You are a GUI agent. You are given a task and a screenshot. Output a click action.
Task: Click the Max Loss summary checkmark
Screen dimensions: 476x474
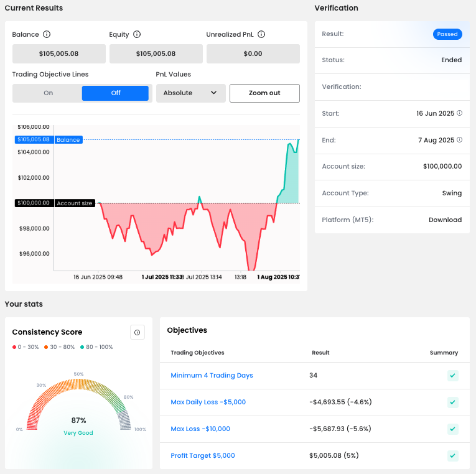453,429
